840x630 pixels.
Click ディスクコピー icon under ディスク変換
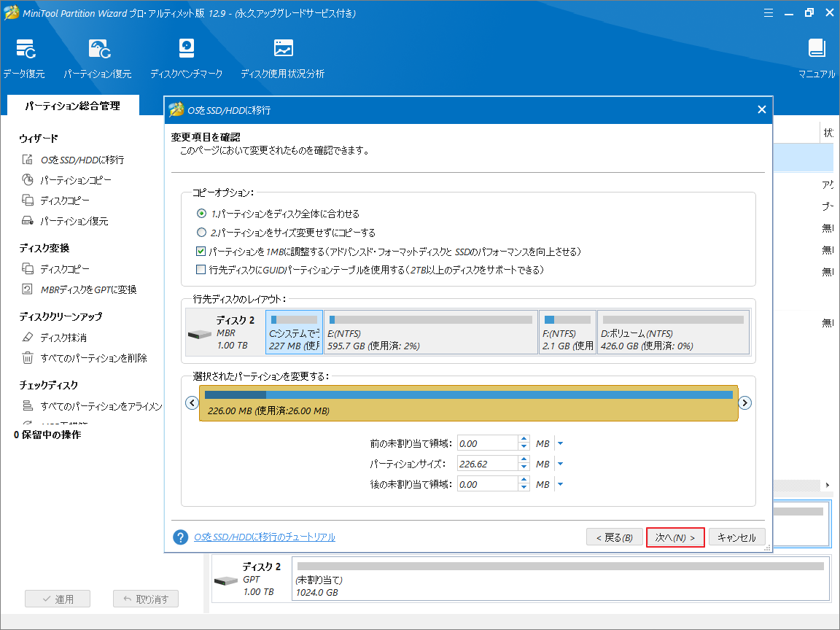pos(27,268)
